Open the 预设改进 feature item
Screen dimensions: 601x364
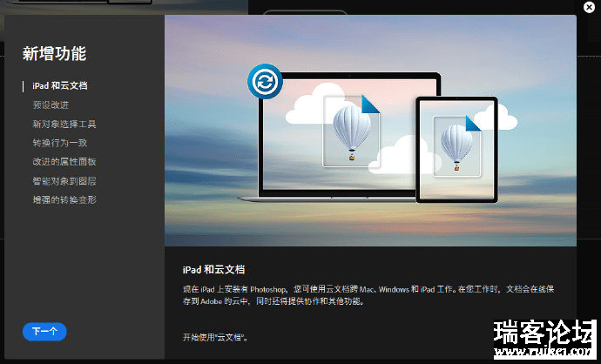tap(51, 105)
